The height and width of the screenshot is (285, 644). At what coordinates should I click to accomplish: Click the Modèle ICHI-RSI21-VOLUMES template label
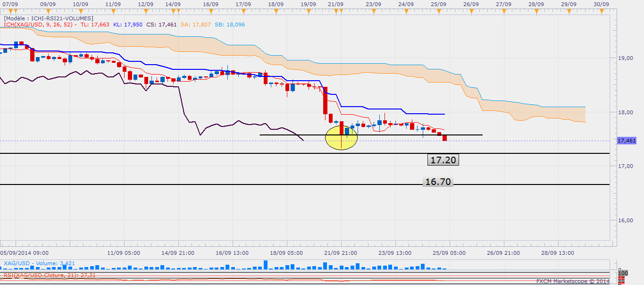click(x=49, y=18)
